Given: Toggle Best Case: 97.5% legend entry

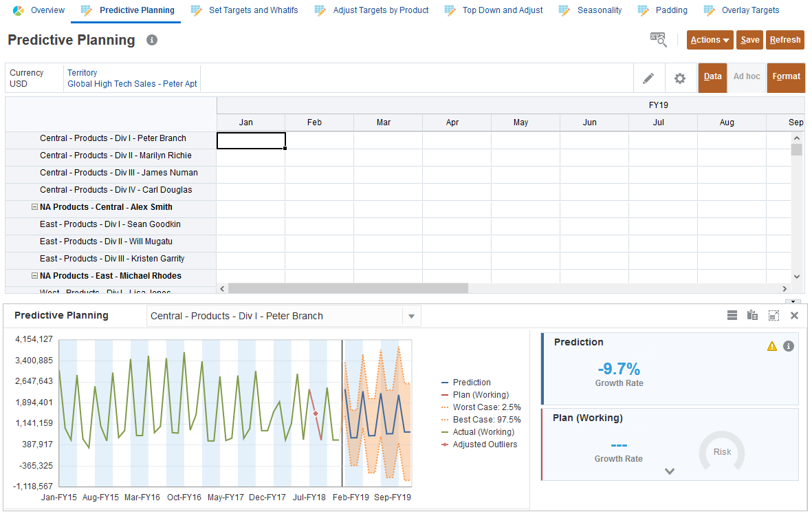Looking at the screenshot, I should pos(481,419).
